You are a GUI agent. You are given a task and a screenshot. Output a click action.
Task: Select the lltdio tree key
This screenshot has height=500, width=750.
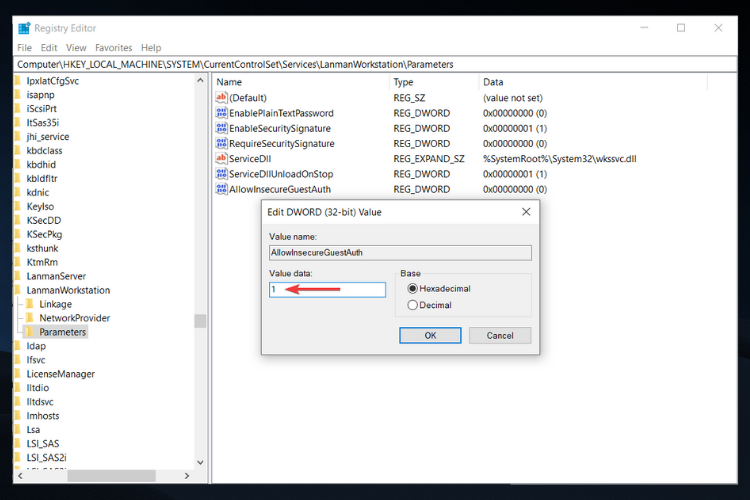pyautogui.click(x=38, y=388)
